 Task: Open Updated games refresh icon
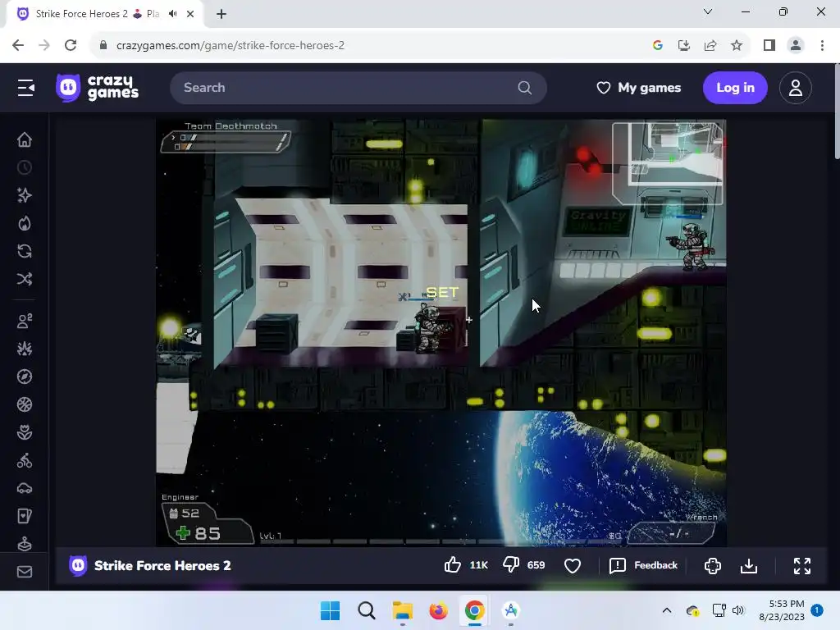point(25,251)
